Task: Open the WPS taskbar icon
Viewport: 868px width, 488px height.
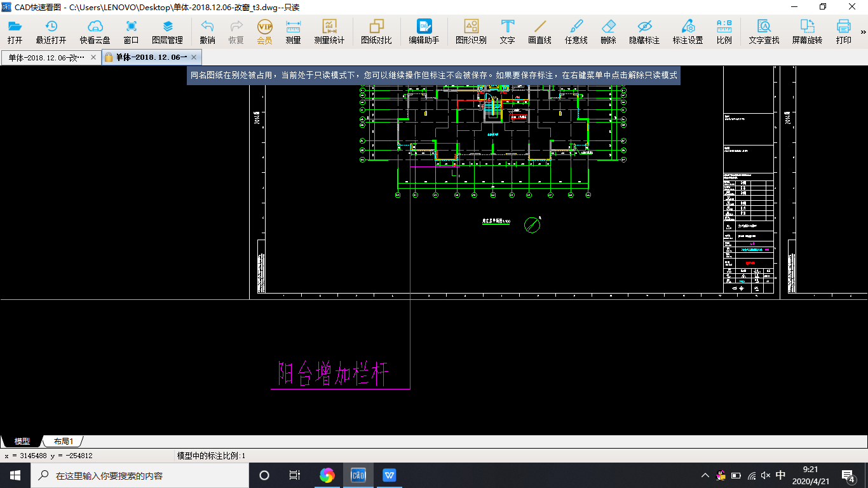Action: (x=390, y=475)
